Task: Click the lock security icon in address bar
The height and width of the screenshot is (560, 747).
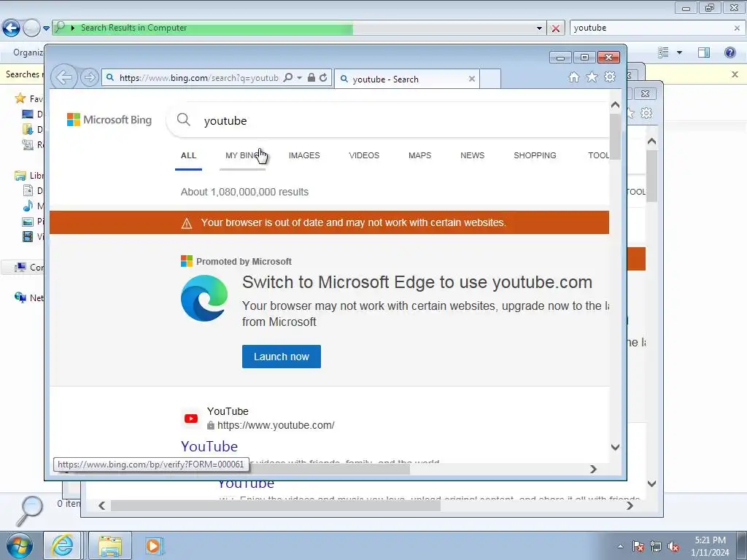Action: coord(311,77)
